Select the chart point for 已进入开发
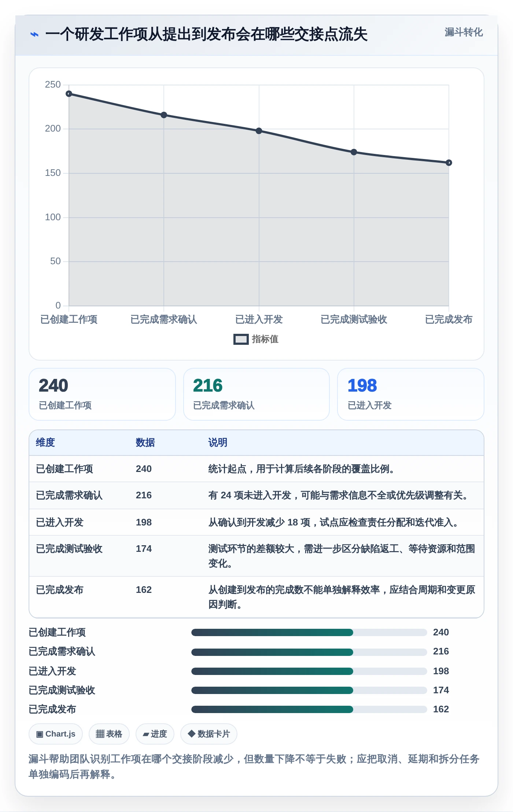513x812 pixels. pyautogui.click(x=259, y=131)
